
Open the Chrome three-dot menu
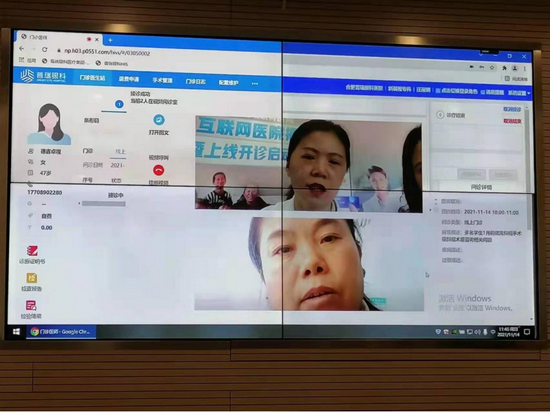point(525,68)
